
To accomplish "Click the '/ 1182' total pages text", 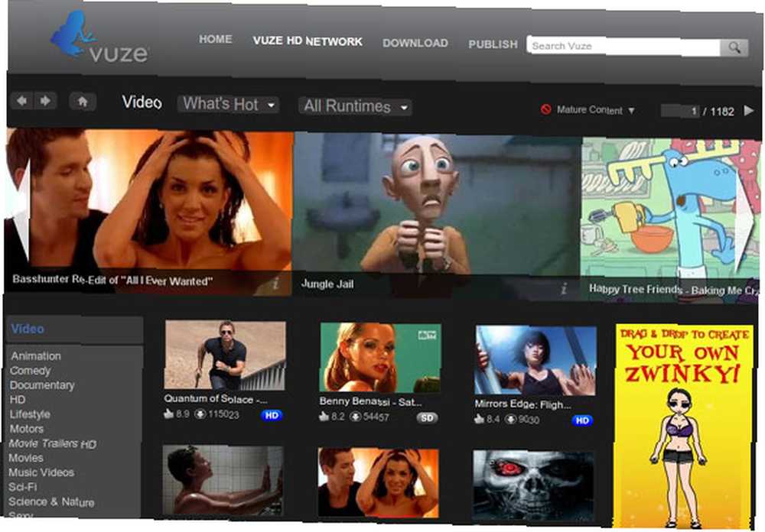I will 718,112.
